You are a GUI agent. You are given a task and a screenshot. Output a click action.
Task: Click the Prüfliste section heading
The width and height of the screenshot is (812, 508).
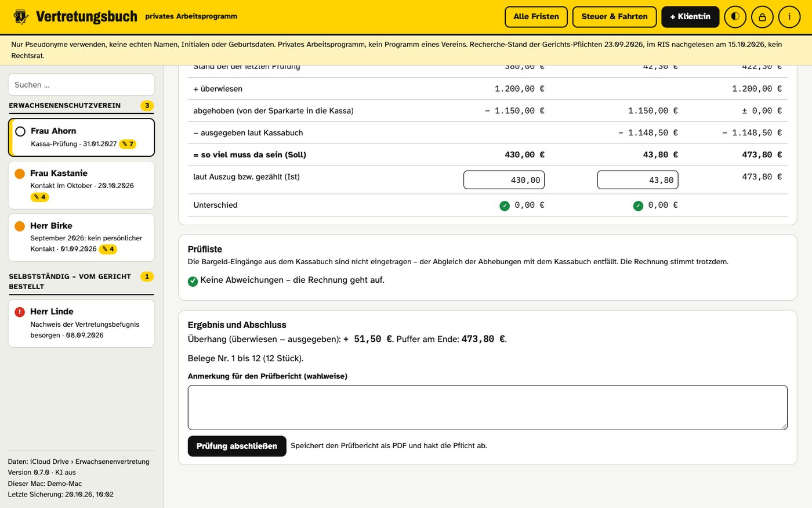(205, 249)
